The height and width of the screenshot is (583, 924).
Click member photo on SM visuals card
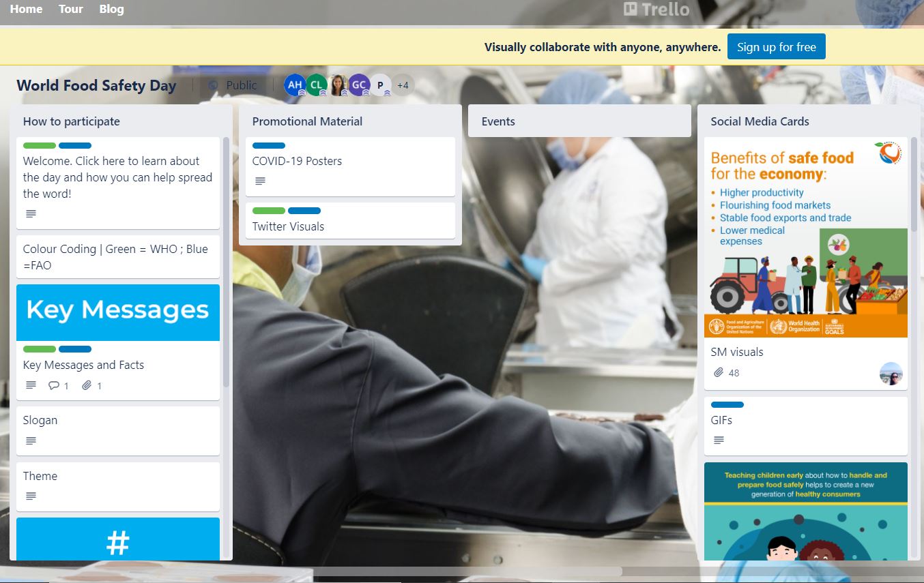[891, 373]
